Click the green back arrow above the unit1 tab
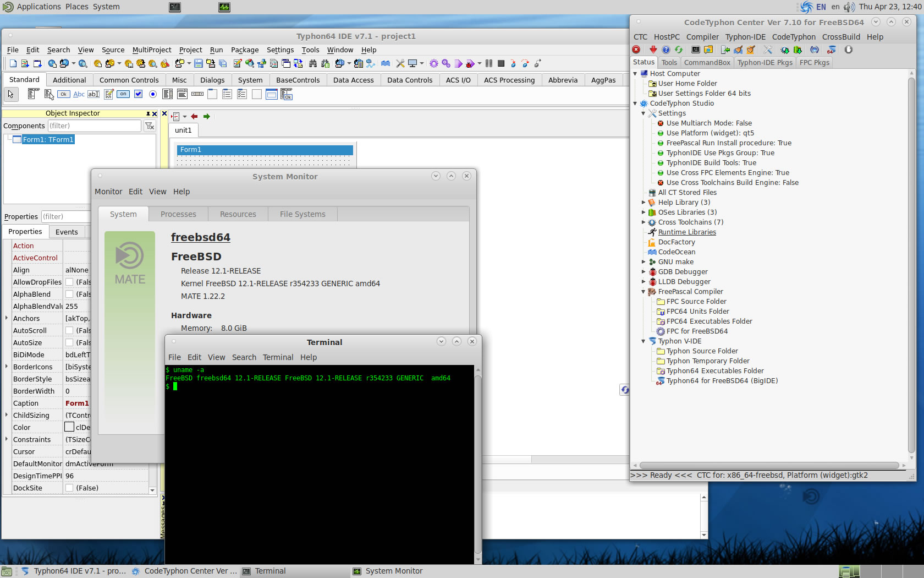 (x=206, y=116)
